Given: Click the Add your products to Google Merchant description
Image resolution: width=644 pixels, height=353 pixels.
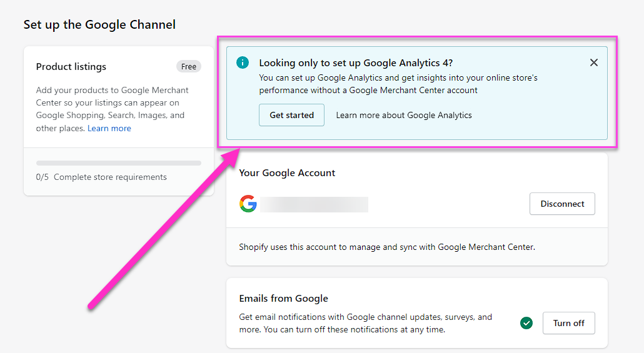Looking at the screenshot, I should coord(112,109).
